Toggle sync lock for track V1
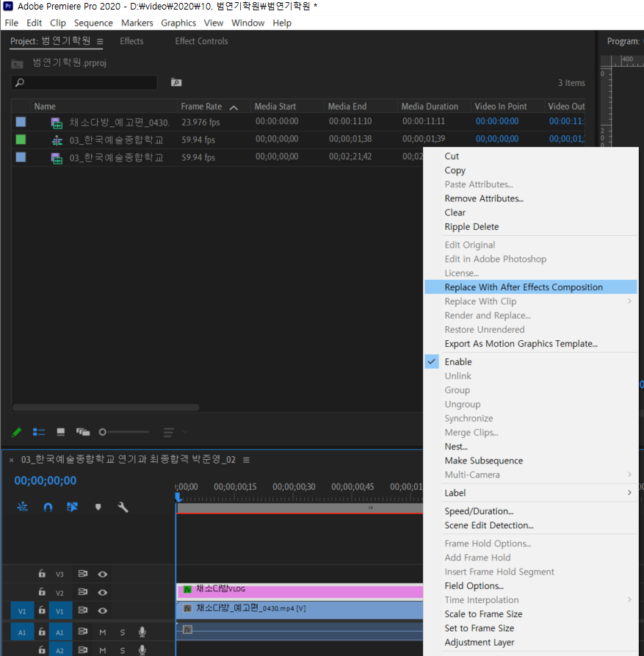Screen dimensions: 644x656 [83, 610]
